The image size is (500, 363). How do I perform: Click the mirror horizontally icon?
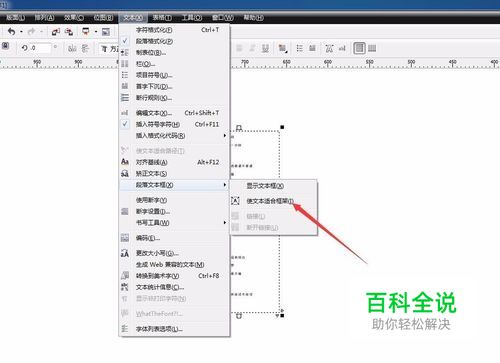pyautogui.click(x=72, y=49)
